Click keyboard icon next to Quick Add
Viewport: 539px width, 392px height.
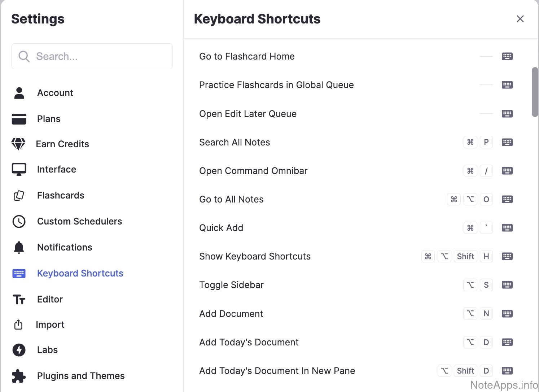click(x=507, y=228)
